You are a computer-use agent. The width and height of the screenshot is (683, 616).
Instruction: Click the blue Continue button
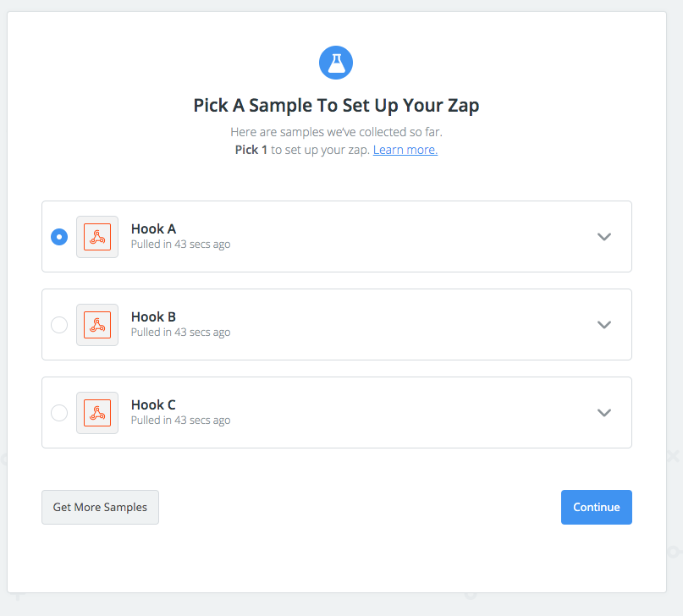point(597,507)
